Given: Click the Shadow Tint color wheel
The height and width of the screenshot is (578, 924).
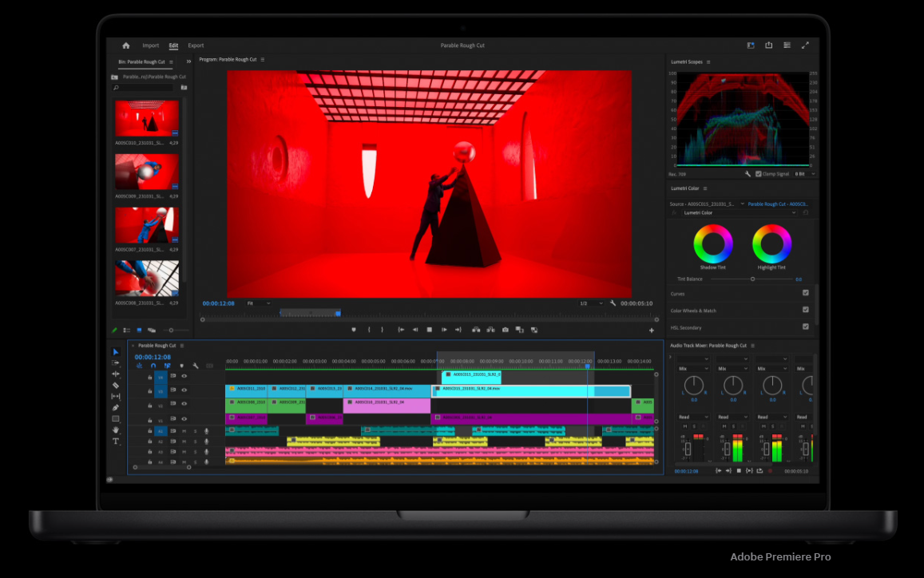Looking at the screenshot, I should (713, 243).
